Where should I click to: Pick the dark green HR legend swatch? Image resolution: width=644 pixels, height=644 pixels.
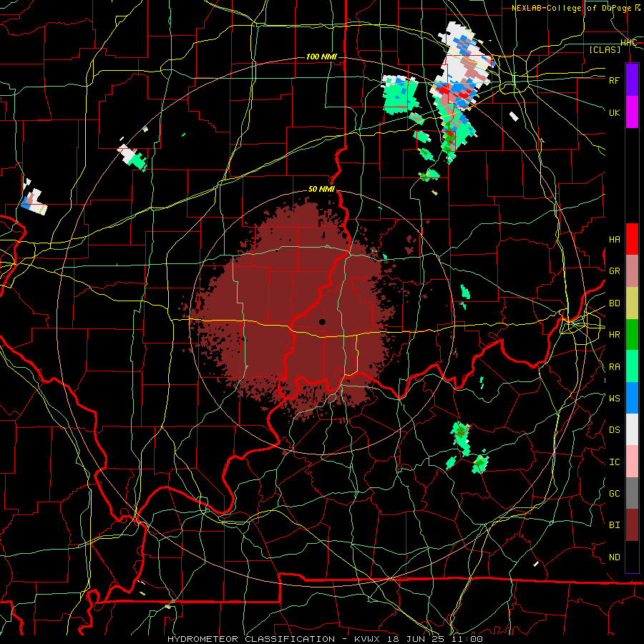[632, 335]
